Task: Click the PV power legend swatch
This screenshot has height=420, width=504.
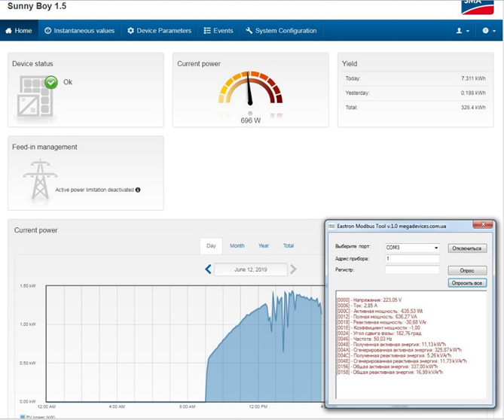Action: 23,417
